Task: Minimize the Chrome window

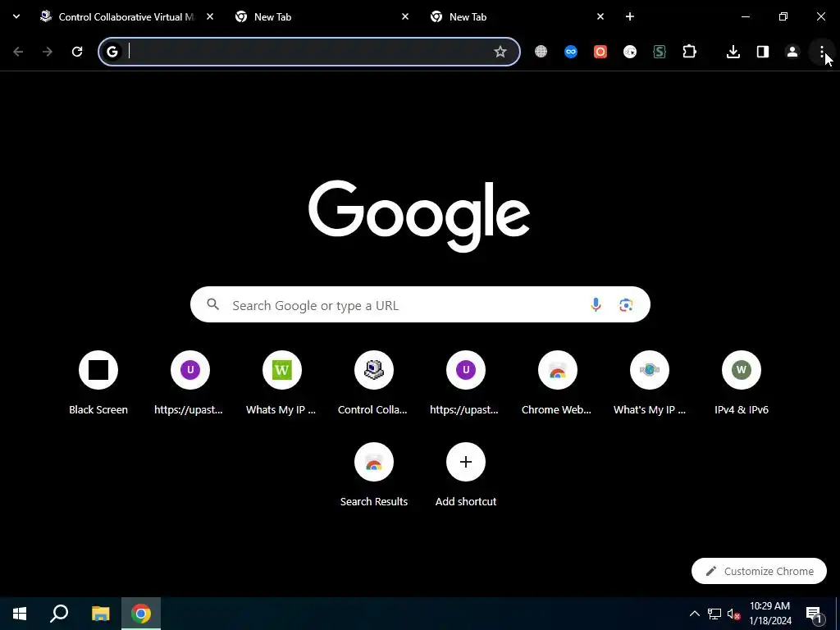Action: pos(745,16)
